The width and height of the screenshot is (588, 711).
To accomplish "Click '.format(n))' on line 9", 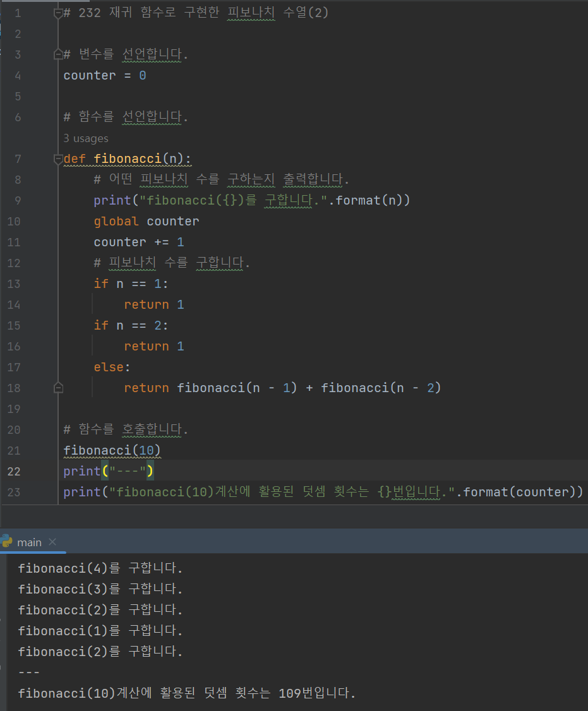I will point(369,200).
